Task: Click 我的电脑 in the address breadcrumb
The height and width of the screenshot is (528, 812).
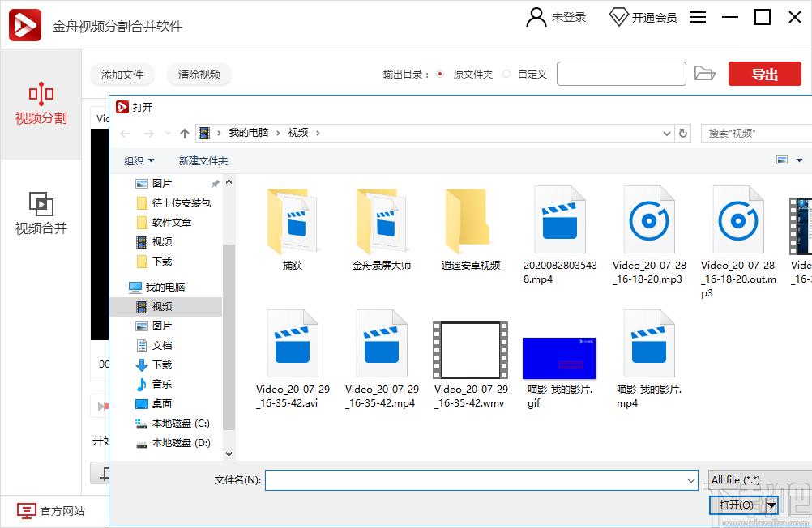Action: [x=249, y=133]
